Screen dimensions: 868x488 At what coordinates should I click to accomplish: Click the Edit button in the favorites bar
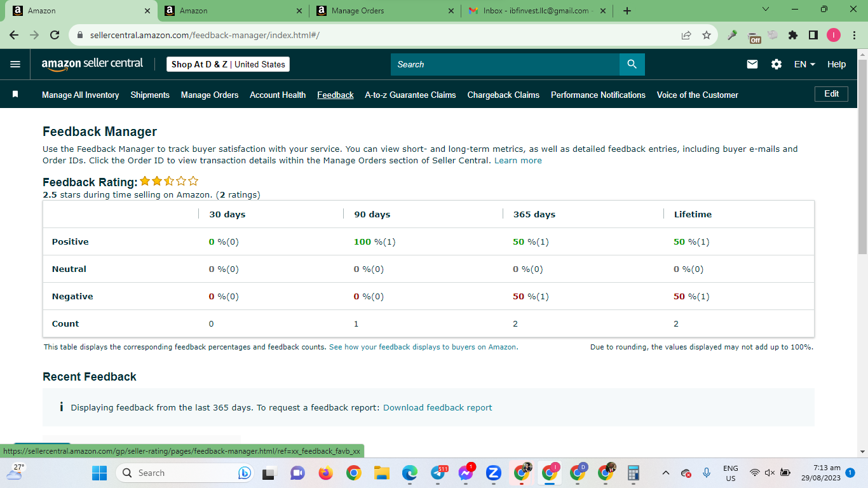tap(832, 94)
